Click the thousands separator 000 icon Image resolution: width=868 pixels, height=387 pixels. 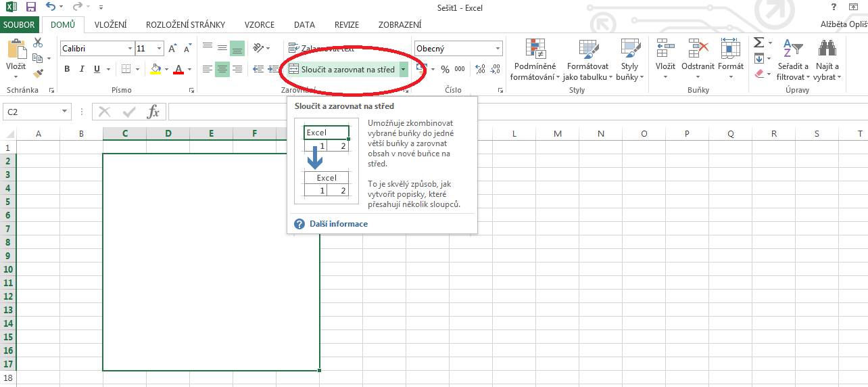460,69
